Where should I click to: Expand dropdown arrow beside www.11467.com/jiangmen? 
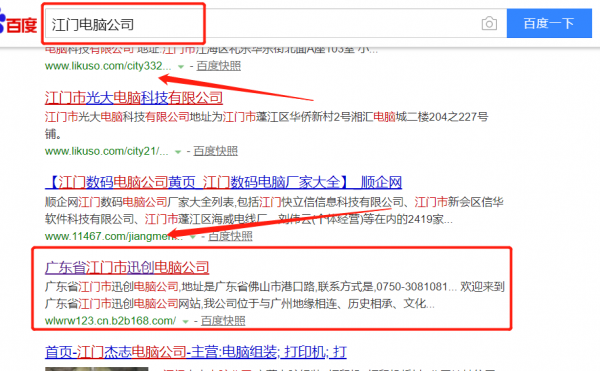pos(193,237)
